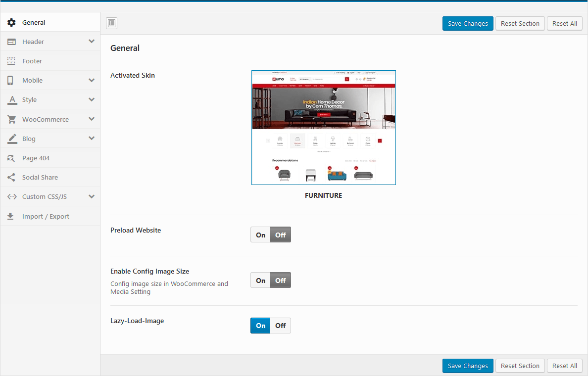Open the General settings section
The width and height of the screenshot is (588, 376).
tap(50, 22)
